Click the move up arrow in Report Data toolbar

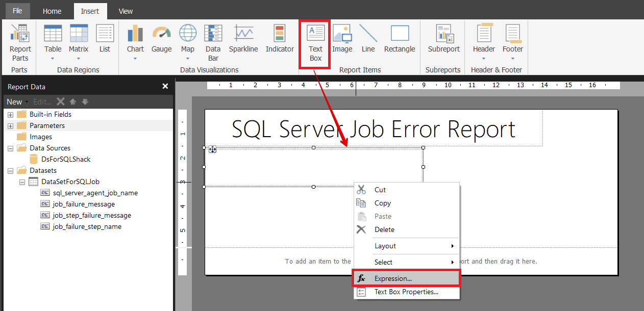tap(73, 101)
